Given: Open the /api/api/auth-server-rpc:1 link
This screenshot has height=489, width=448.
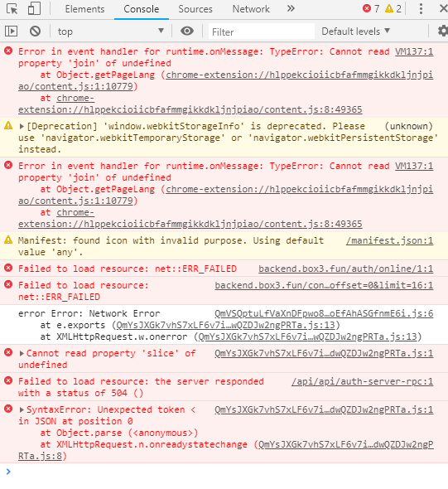Looking at the screenshot, I should coord(363,381).
